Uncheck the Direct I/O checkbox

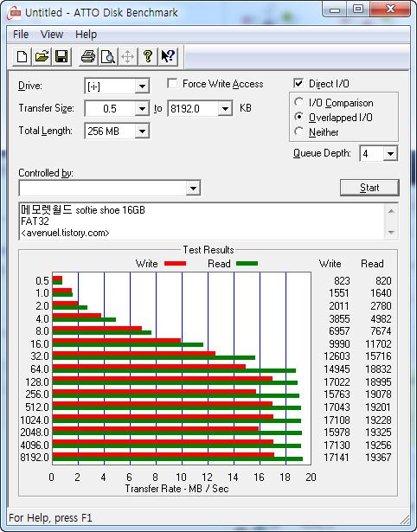point(298,83)
